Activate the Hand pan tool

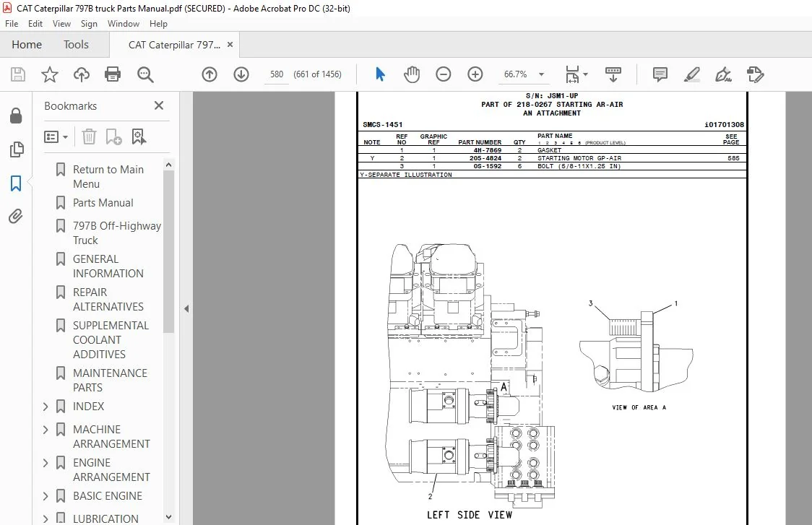pyautogui.click(x=412, y=74)
